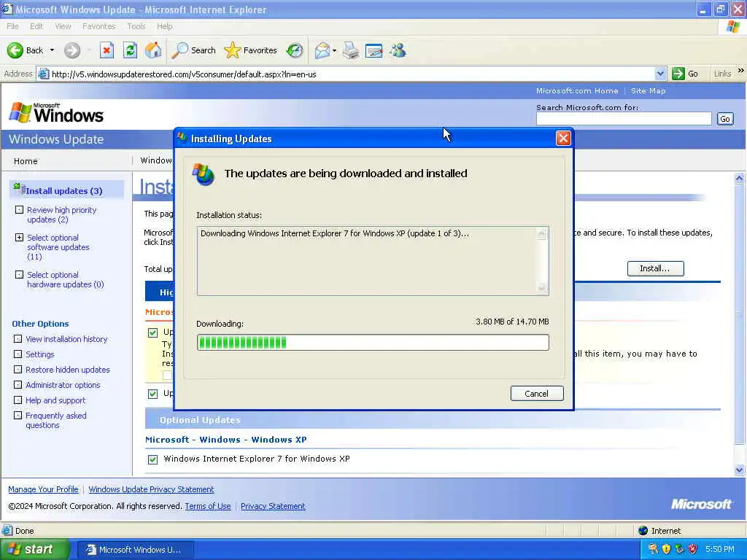Viewport: 747px width, 560px height.
Task: Open the Settings link
Action: point(39,354)
